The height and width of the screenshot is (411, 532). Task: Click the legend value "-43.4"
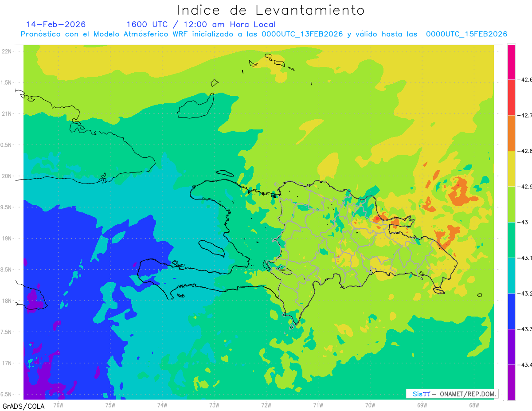pos(526,365)
